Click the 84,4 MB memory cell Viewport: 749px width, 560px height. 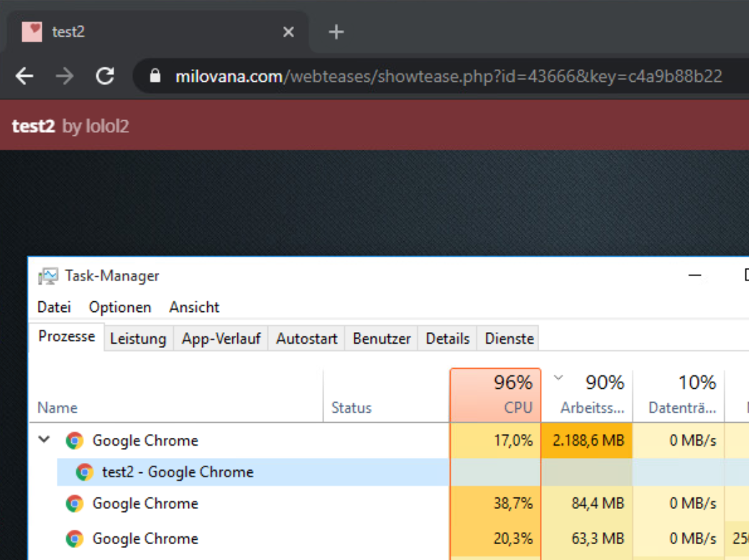pyautogui.click(x=587, y=503)
